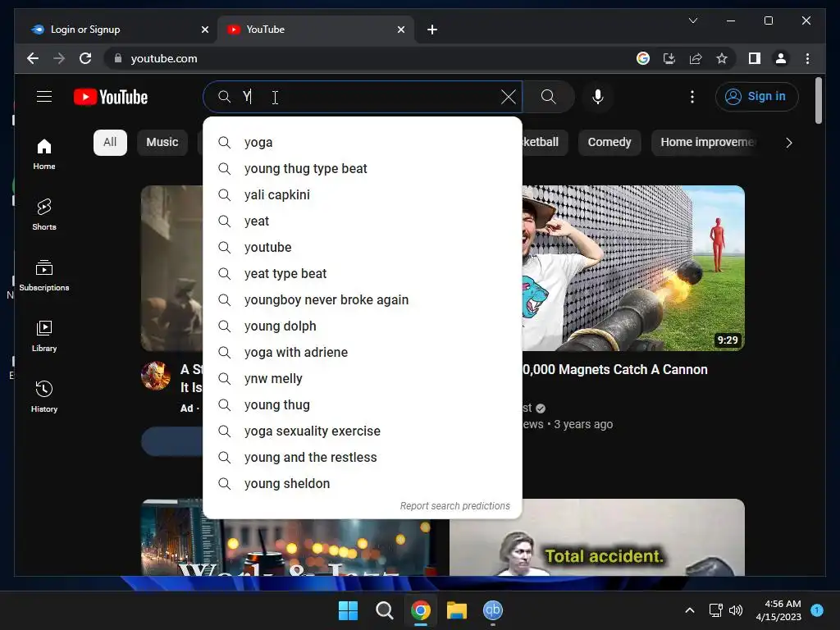840x630 pixels.
Task: Click the YouTube logo
Action: (111, 97)
